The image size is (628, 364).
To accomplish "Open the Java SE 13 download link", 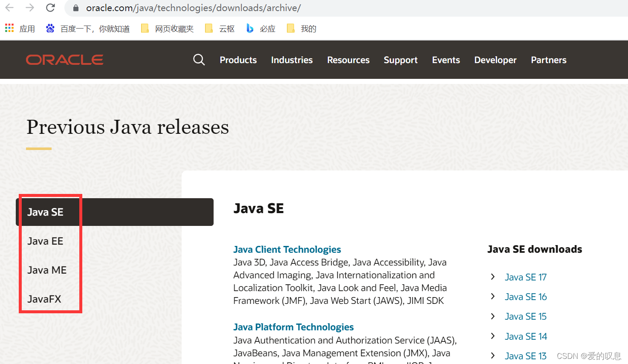I will point(526,356).
